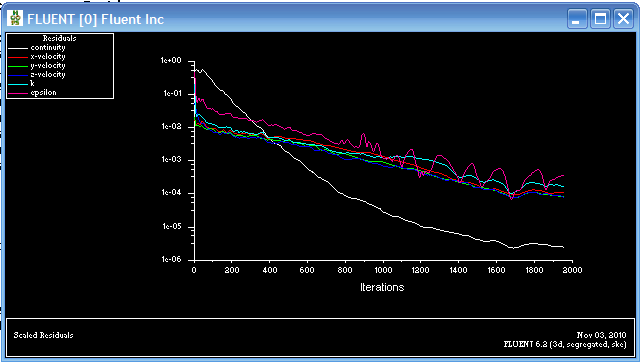The image size is (642, 364).
Task: Click the '1e-02' y-axis label
Action: [x=172, y=127]
